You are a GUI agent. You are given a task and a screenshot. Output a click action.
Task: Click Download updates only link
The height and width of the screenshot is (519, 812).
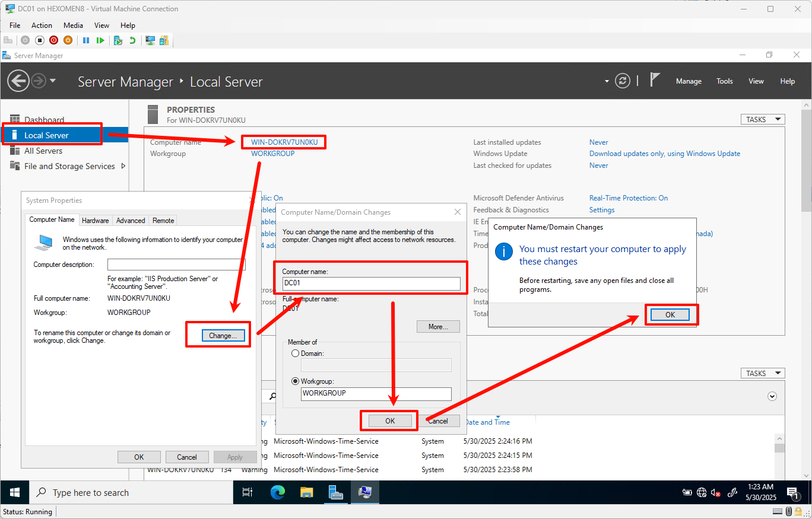click(665, 154)
